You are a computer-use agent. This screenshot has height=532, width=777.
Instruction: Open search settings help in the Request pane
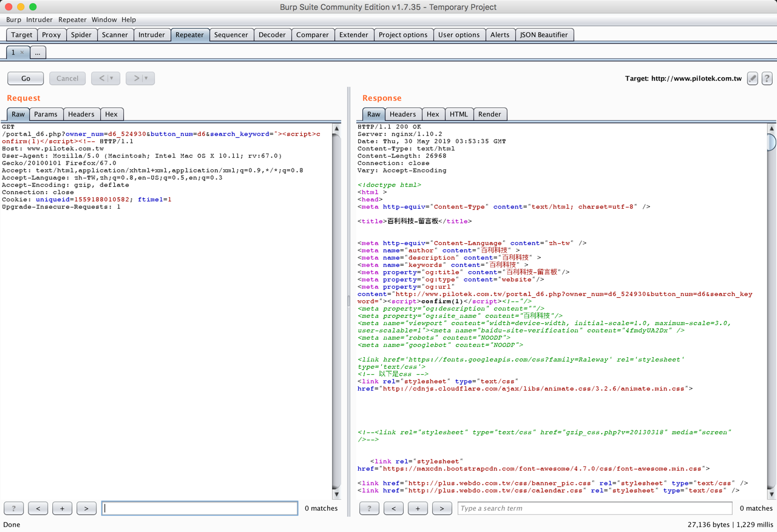(14, 508)
